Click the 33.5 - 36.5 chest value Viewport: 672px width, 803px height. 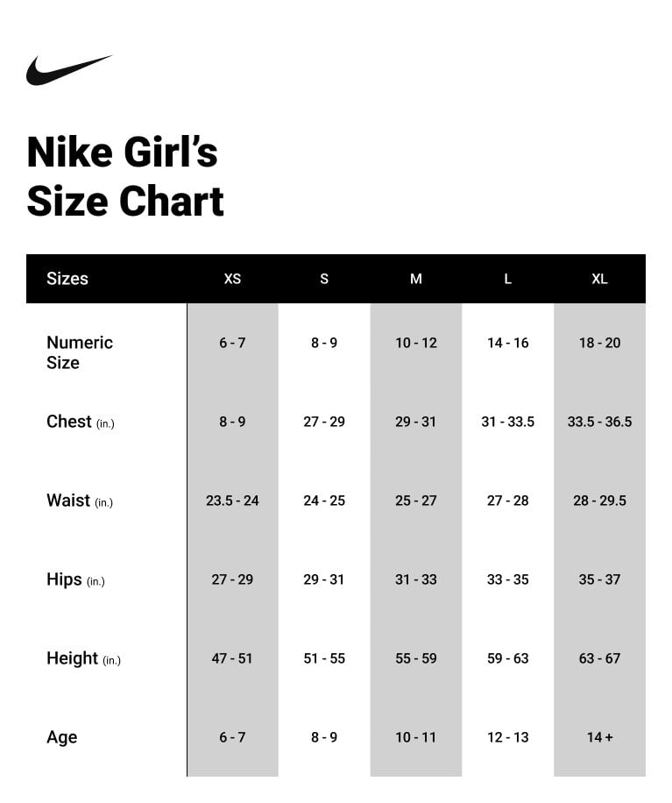tap(599, 422)
